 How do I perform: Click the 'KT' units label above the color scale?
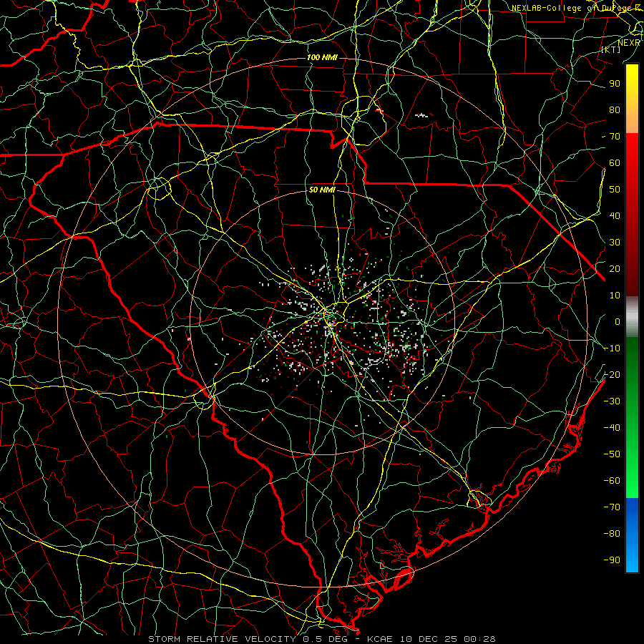[x=611, y=49]
